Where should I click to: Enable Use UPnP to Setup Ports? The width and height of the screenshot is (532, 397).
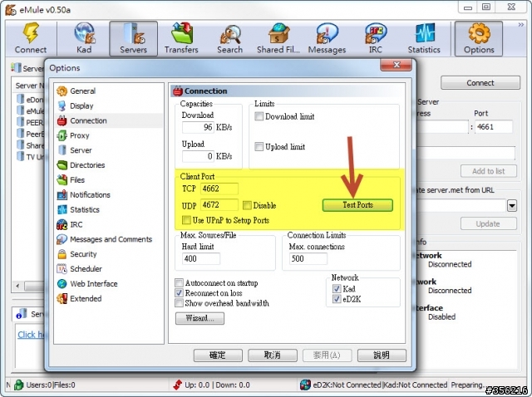[186, 220]
